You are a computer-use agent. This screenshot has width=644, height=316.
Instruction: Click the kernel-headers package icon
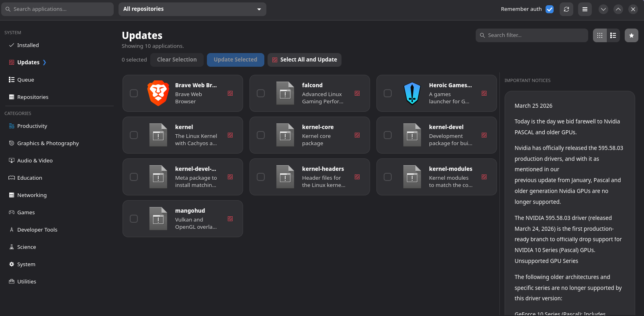pyautogui.click(x=285, y=177)
